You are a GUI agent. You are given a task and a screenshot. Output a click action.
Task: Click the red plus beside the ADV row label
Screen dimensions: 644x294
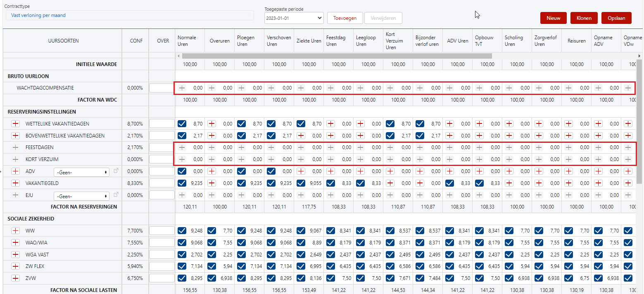[16, 171]
